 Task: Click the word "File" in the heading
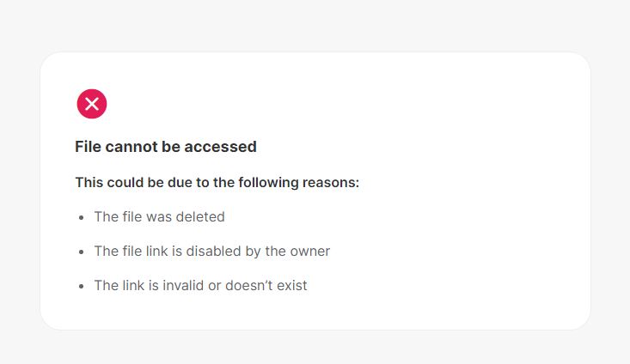click(88, 147)
